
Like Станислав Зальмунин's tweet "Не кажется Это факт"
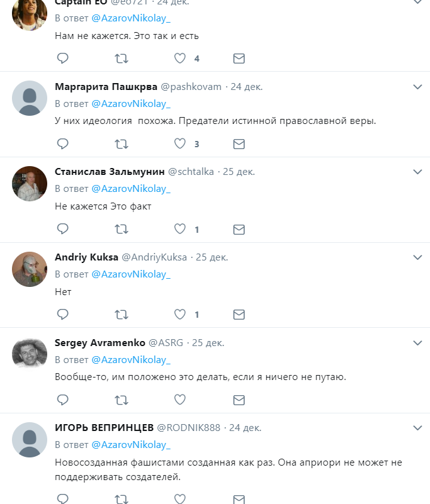(x=180, y=229)
